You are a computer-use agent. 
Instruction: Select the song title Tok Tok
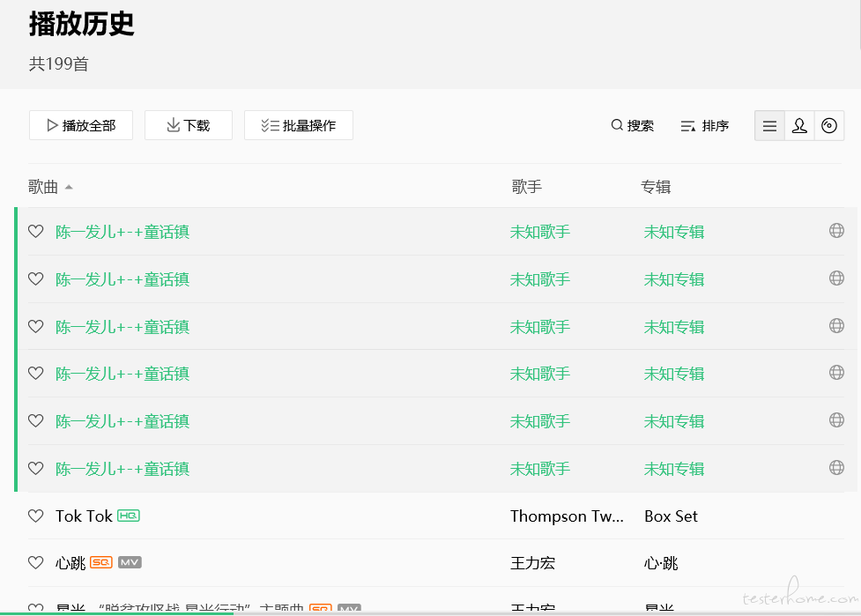[x=84, y=516]
